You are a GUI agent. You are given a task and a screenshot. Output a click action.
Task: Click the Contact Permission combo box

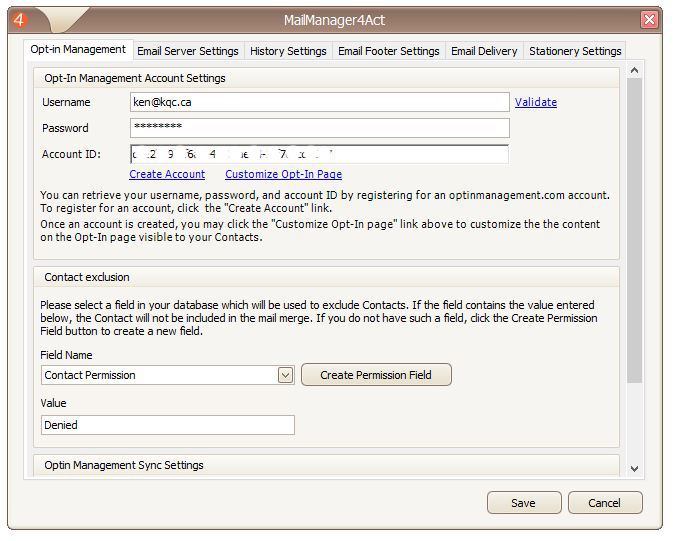(x=168, y=375)
